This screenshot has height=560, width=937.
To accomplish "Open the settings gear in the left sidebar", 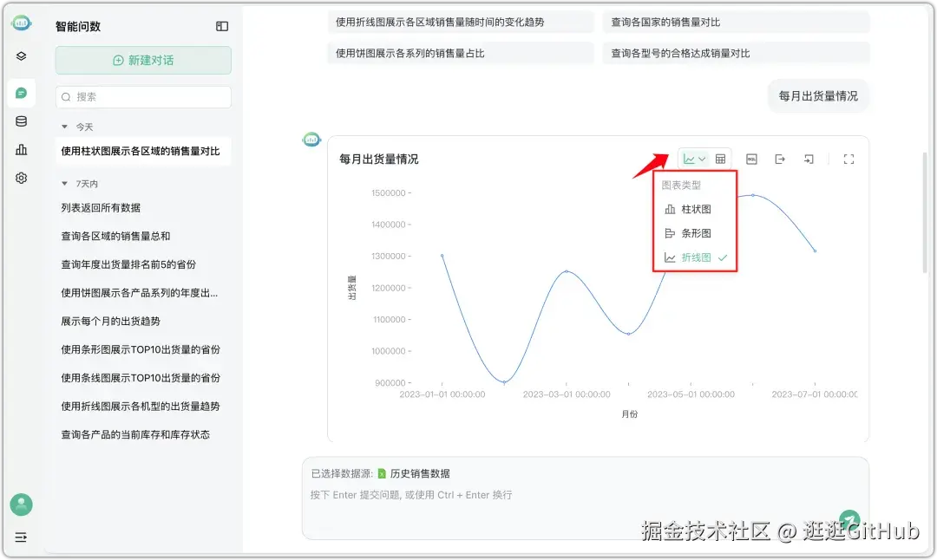I will pos(21,178).
